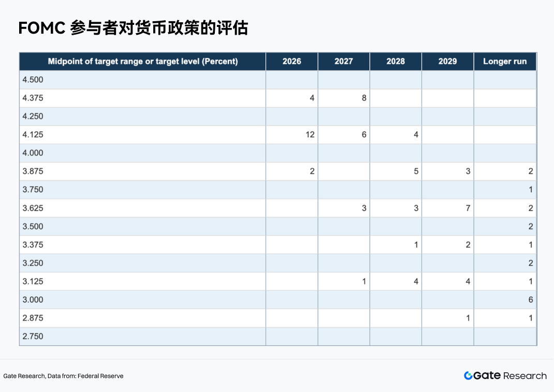The height and width of the screenshot is (392, 554).
Task: Select the title "FOMC 参与者对货币政策的评估"
Action: point(133,28)
